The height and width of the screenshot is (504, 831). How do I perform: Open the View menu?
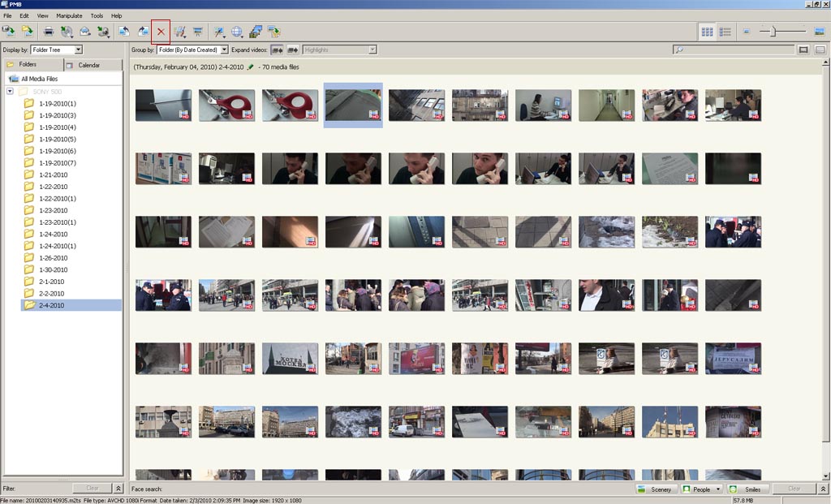tap(43, 16)
